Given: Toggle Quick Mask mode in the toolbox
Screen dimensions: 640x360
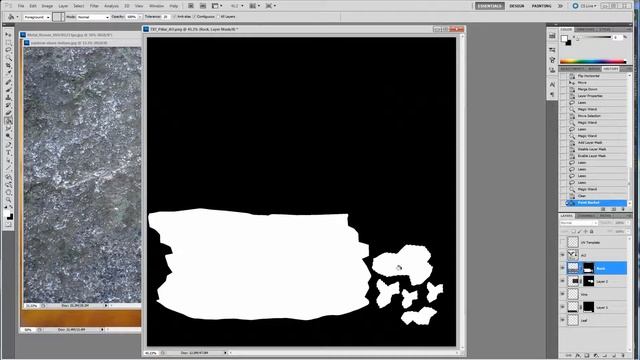Looking at the screenshot, I should tap(9, 224).
